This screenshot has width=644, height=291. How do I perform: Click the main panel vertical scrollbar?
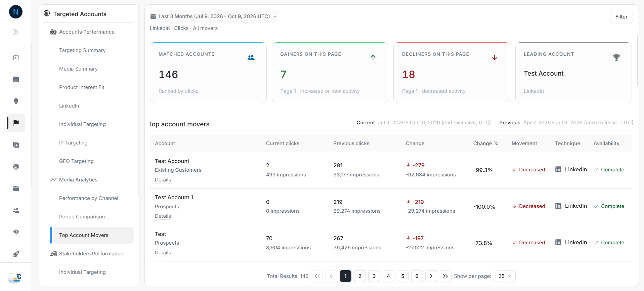pos(637,60)
